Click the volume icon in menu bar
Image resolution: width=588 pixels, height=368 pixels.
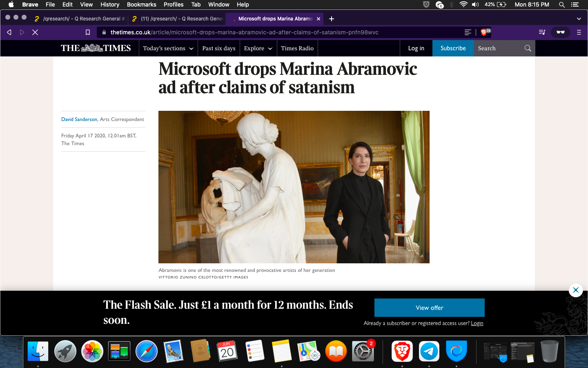(475, 4)
